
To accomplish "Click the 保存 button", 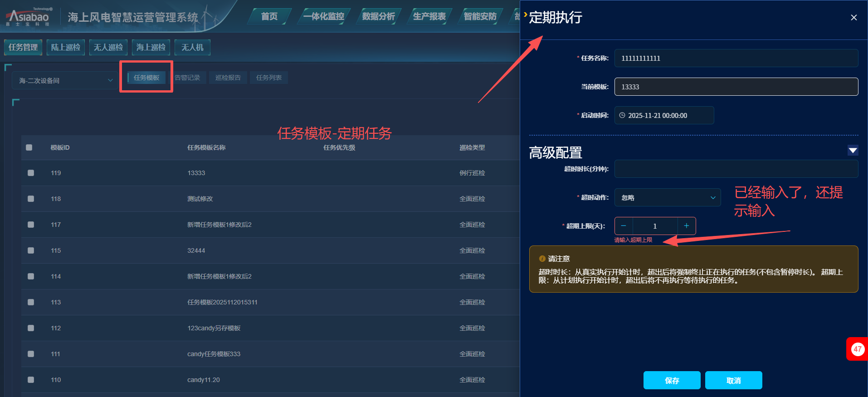I will coord(672,380).
